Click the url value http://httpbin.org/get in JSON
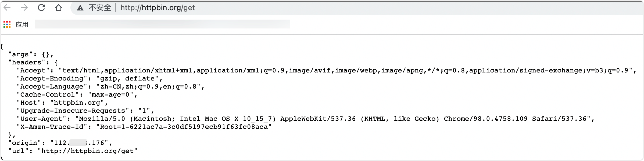Image resolution: width=644 pixels, height=161 pixels. (x=87, y=151)
